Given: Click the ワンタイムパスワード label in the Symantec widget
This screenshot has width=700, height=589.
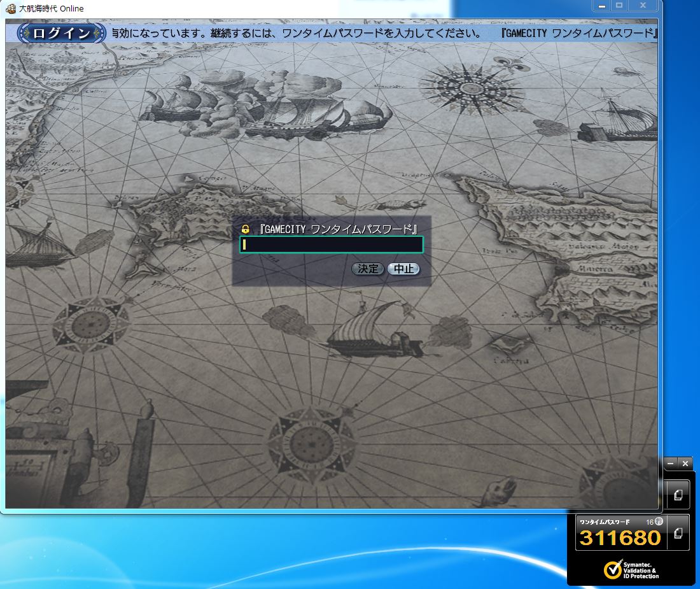Looking at the screenshot, I should 605,522.
